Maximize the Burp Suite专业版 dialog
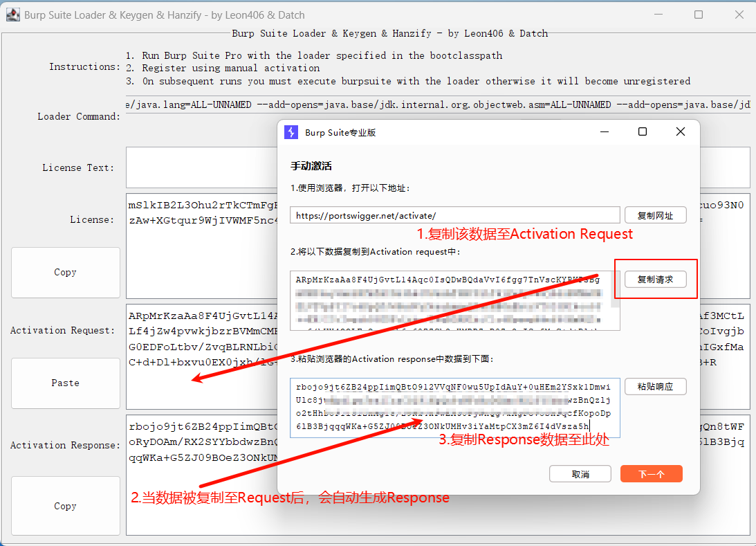 pyautogui.click(x=642, y=131)
